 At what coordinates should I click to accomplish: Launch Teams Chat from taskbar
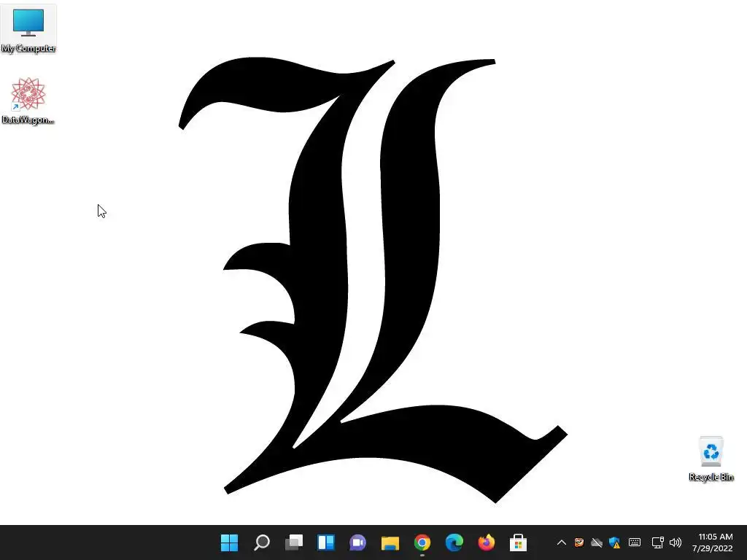357,542
